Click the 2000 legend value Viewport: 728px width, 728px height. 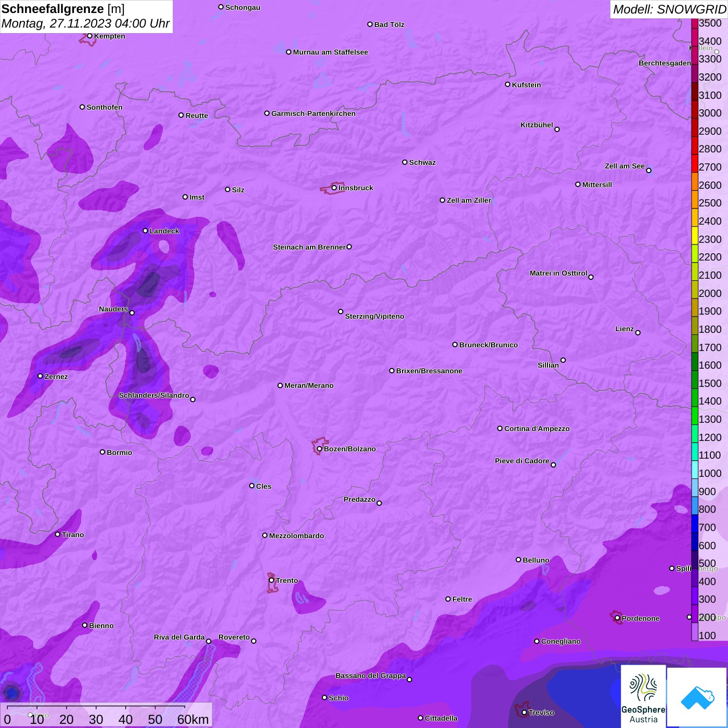[710, 293]
